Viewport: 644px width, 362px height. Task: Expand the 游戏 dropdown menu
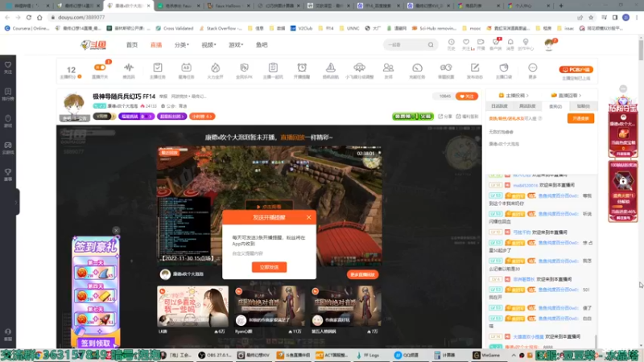click(x=236, y=45)
